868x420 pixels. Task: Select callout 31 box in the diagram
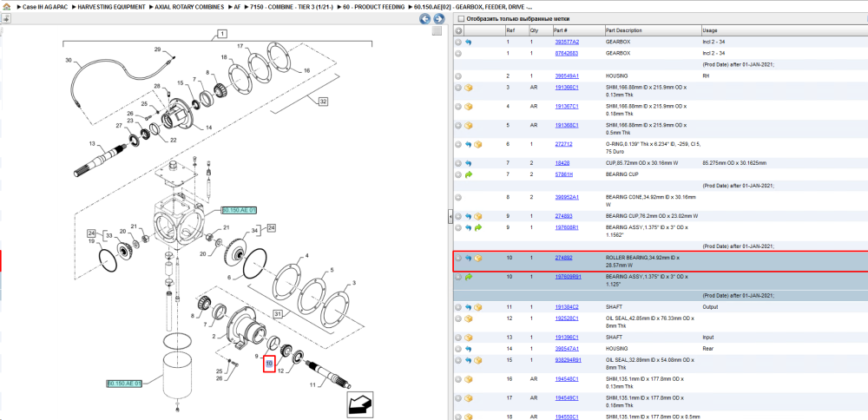(279, 314)
